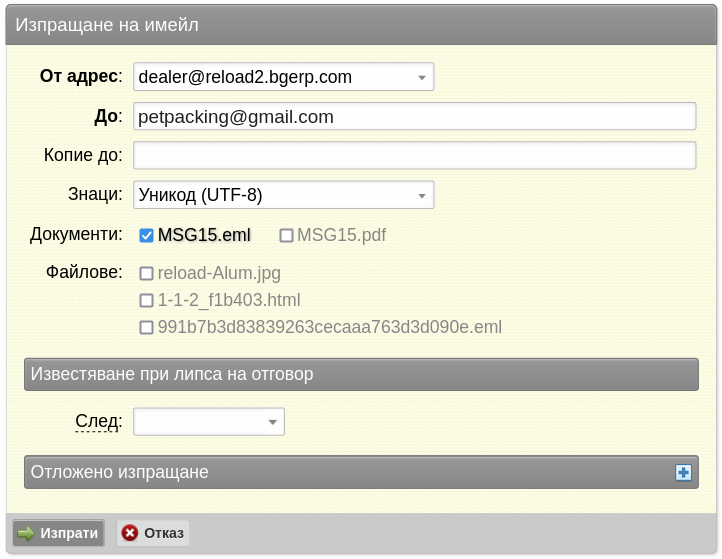Click the green arrow send icon
Image resolution: width=722 pixels, height=559 pixels.
tap(26, 534)
